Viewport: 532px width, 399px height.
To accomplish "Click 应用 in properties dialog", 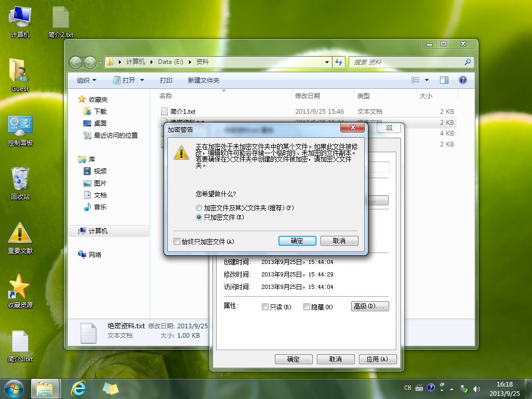I will click(378, 360).
